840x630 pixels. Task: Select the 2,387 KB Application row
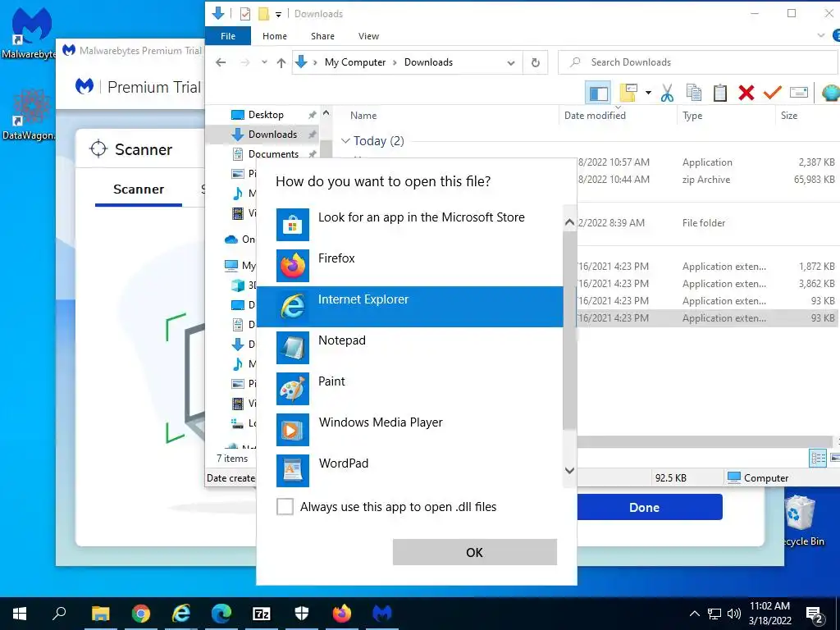[707, 162]
